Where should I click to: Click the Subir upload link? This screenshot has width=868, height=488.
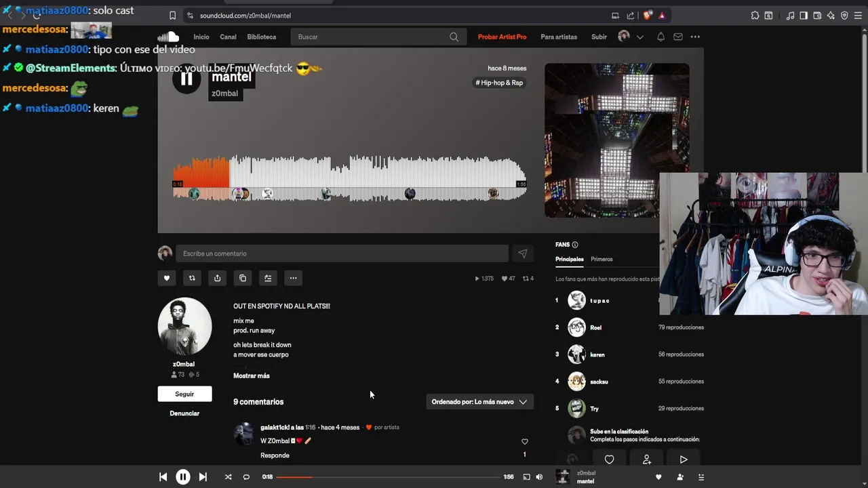click(599, 37)
